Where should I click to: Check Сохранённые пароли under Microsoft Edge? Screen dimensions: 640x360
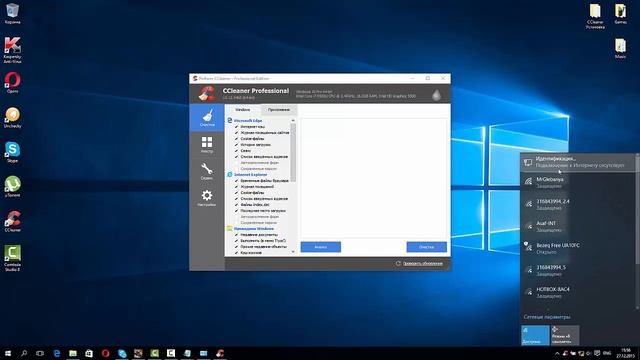click(236, 169)
